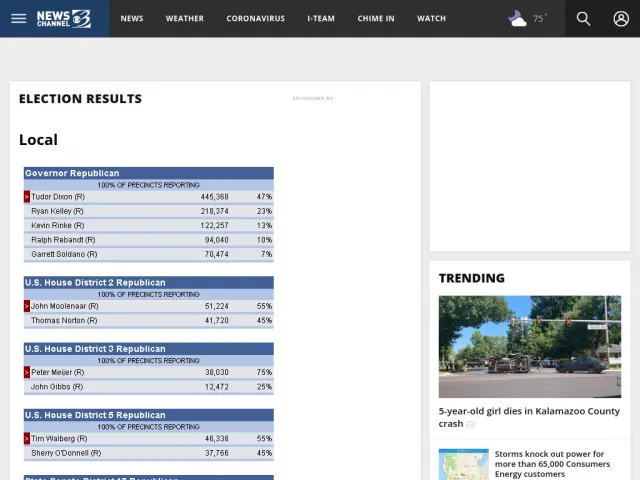640x480 pixels.
Task: Click the winner arrow marker beside Tudor Dixon
Action: click(x=27, y=197)
